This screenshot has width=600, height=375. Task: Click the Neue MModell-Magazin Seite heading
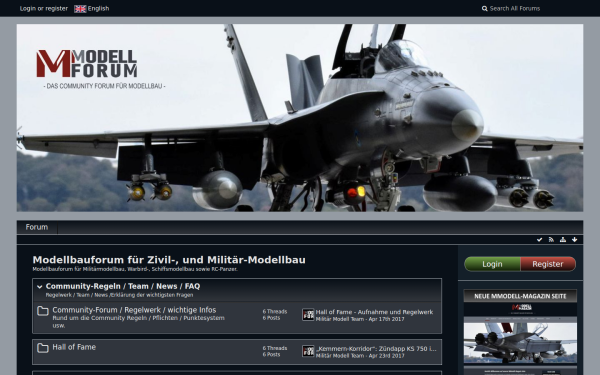pyautogui.click(x=520, y=296)
